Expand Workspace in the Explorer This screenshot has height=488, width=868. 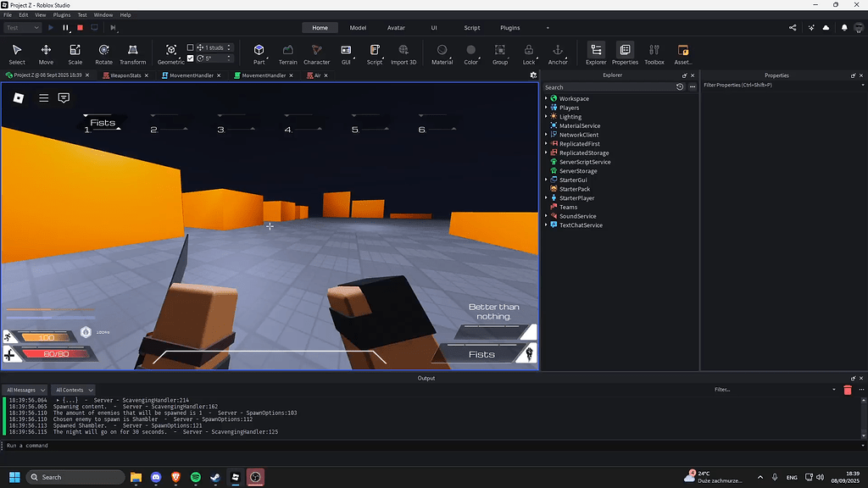(x=546, y=98)
